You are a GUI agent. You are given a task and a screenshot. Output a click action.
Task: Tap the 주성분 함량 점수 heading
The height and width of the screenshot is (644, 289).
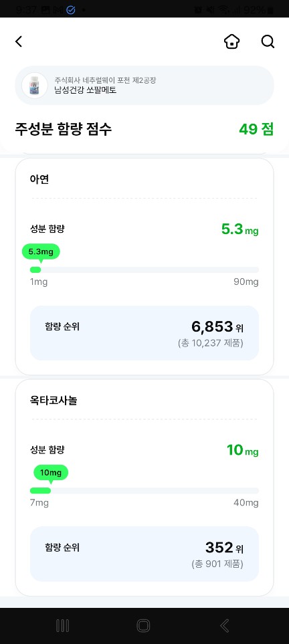tap(64, 129)
